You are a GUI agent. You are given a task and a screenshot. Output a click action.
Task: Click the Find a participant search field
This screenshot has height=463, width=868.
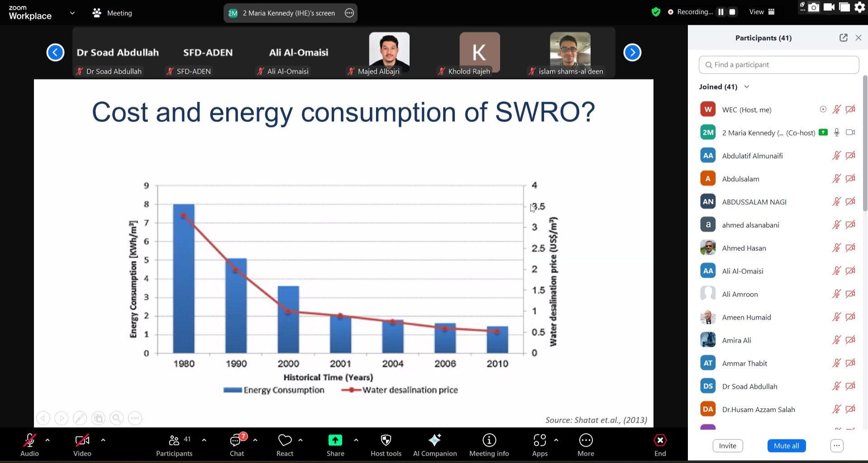[778, 65]
